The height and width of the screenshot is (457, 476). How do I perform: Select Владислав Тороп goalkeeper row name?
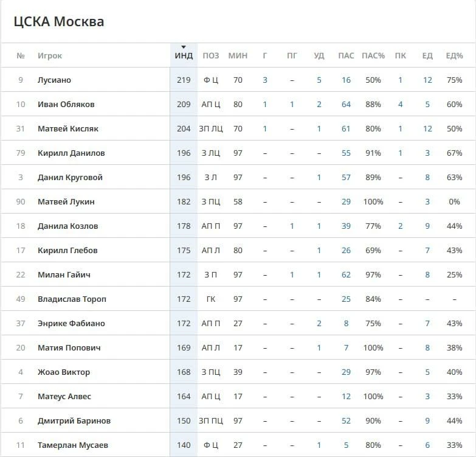coord(72,299)
